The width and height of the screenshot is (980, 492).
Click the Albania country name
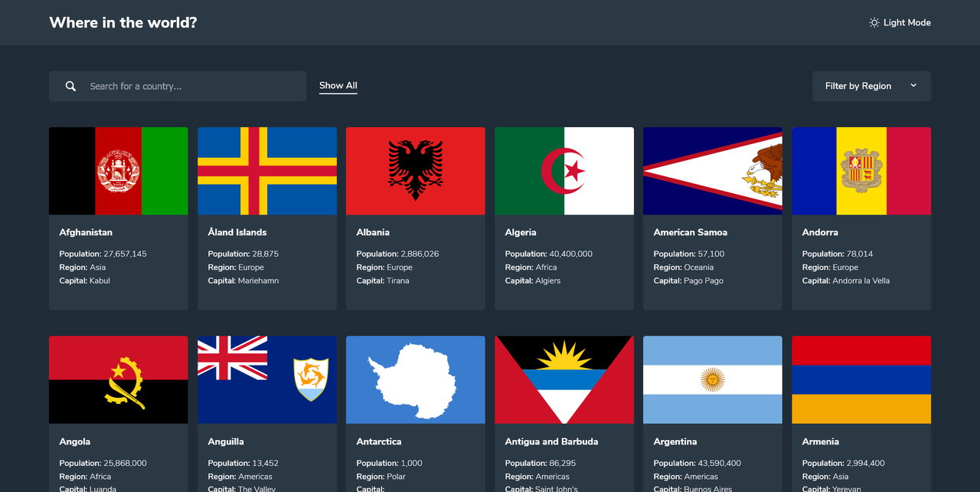coord(373,232)
